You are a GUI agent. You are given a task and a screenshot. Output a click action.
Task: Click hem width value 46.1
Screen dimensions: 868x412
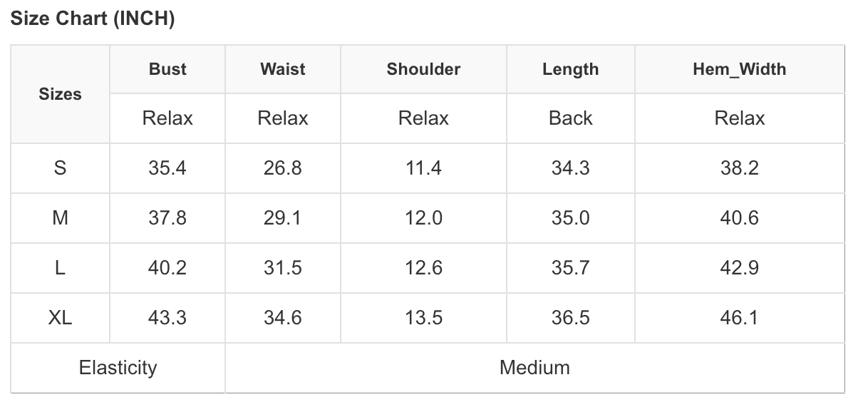(x=739, y=318)
